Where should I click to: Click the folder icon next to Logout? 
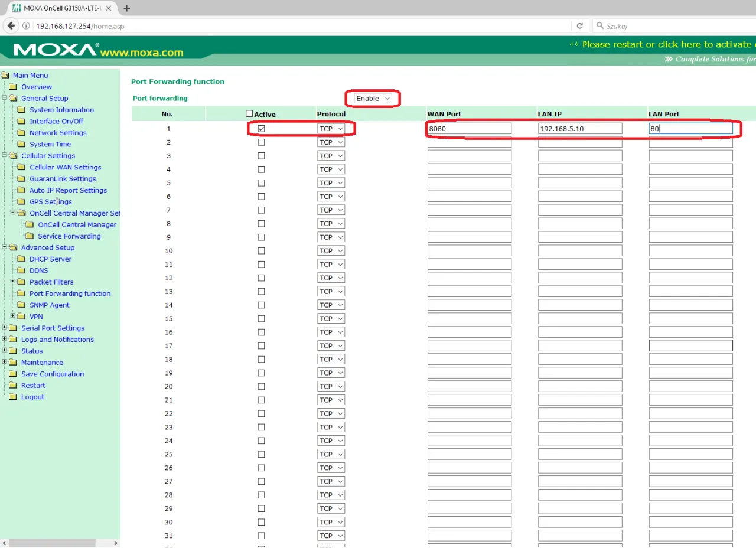(13, 397)
